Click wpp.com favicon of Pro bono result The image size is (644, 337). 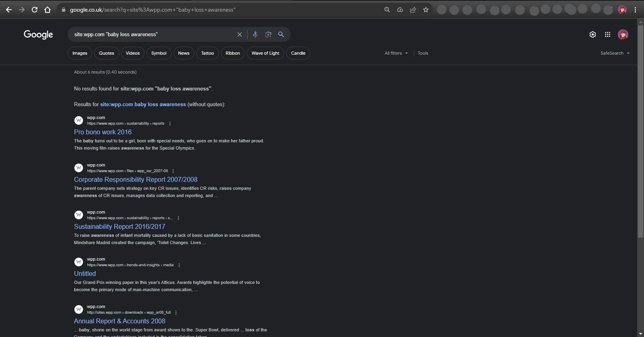point(79,120)
